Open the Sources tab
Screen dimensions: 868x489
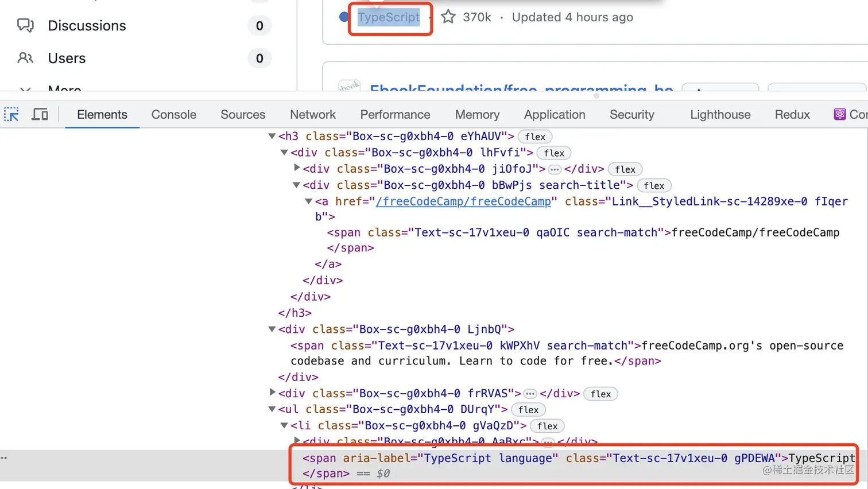pyautogui.click(x=243, y=115)
